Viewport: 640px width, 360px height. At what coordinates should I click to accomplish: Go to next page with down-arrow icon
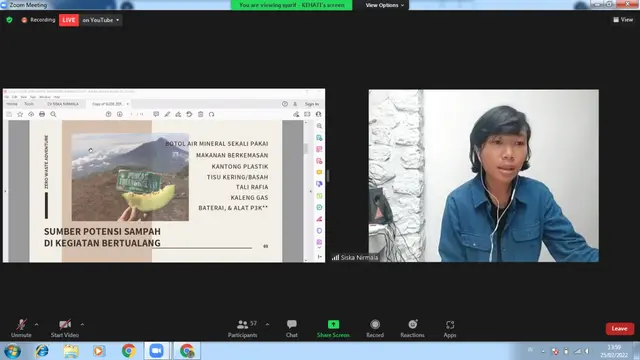[x=120, y=114]
